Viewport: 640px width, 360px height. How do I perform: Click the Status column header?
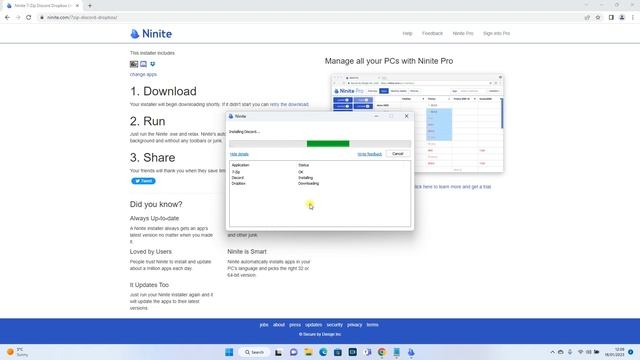[303, 165]
